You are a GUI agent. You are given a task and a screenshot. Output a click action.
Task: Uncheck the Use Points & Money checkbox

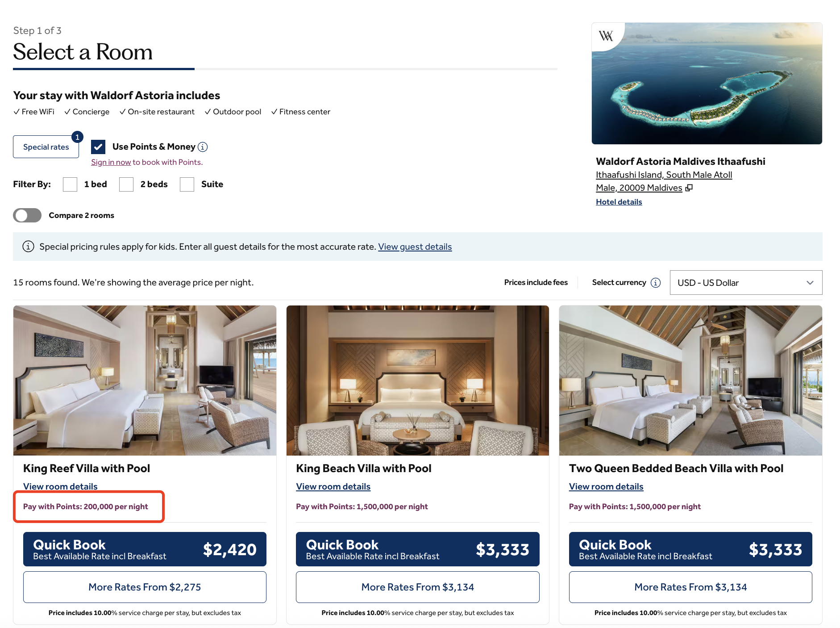(98, 147)
